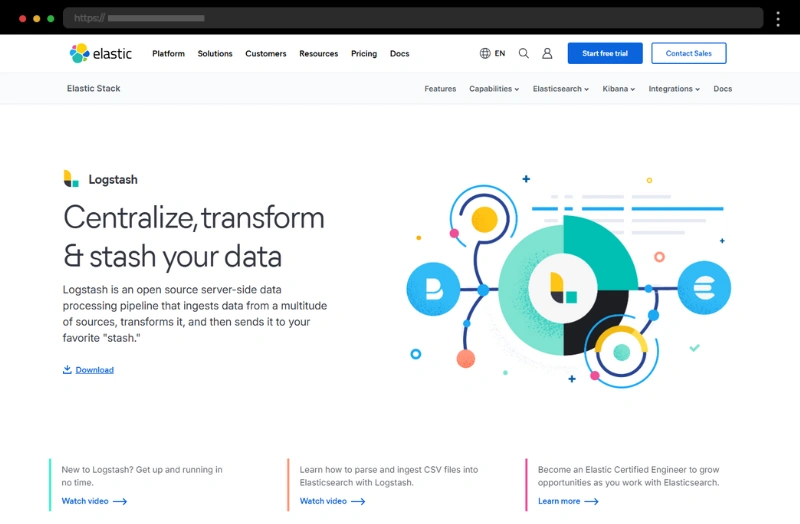Open the Solutions menu
Image resolution: width=800 pixels, height=524 pixels.
click(215, 54)
